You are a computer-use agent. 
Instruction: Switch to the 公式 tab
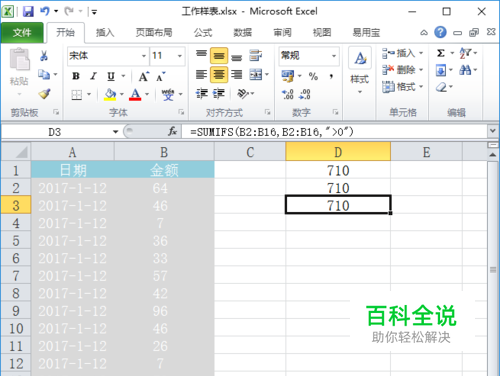(x=203, y=33)
